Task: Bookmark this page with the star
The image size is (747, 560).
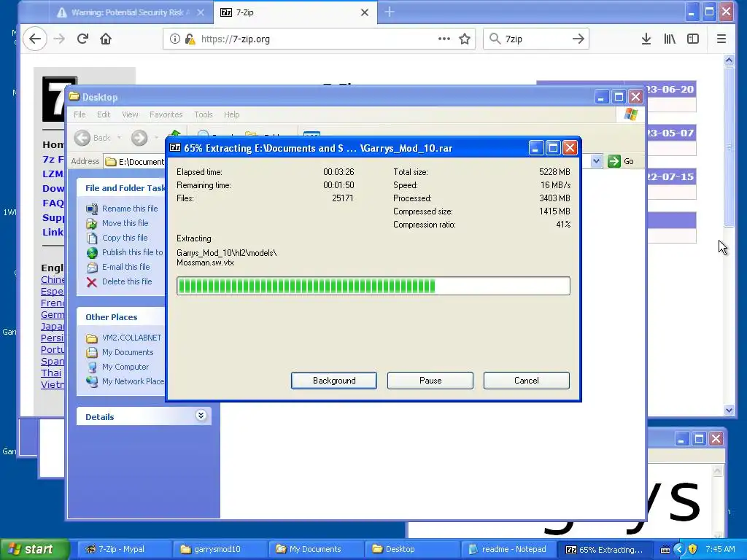Action: (465, 39)
